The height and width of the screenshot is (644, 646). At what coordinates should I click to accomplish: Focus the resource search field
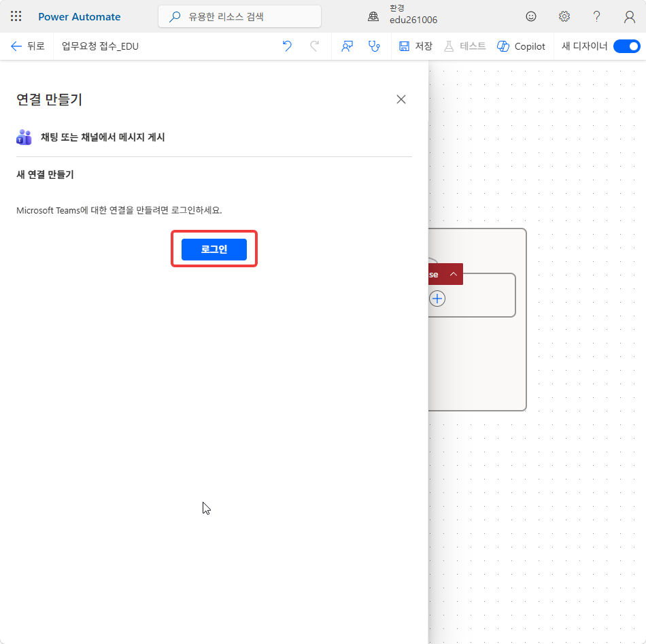[239, 16]
